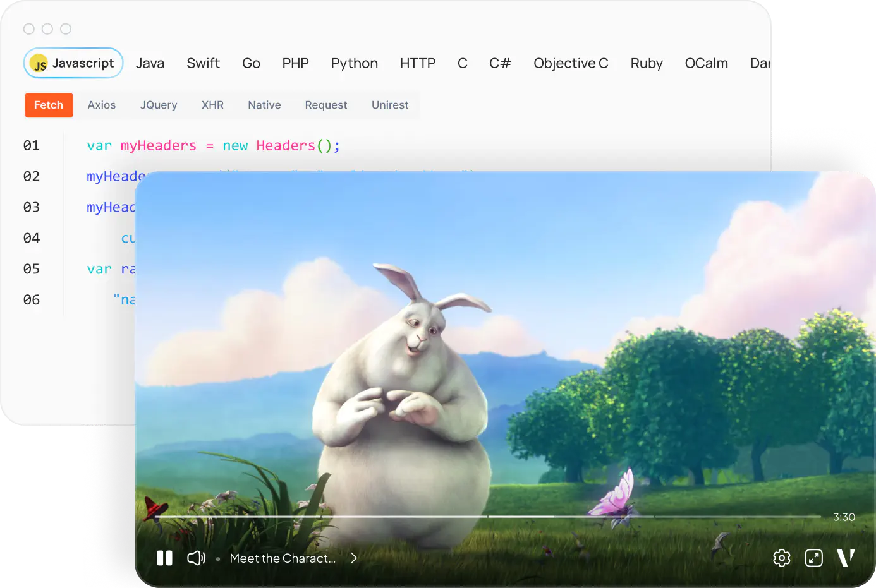The width and height of the screenshot is (876, 588).
Task: Choose the Axios library option
Action: [102, 105]
